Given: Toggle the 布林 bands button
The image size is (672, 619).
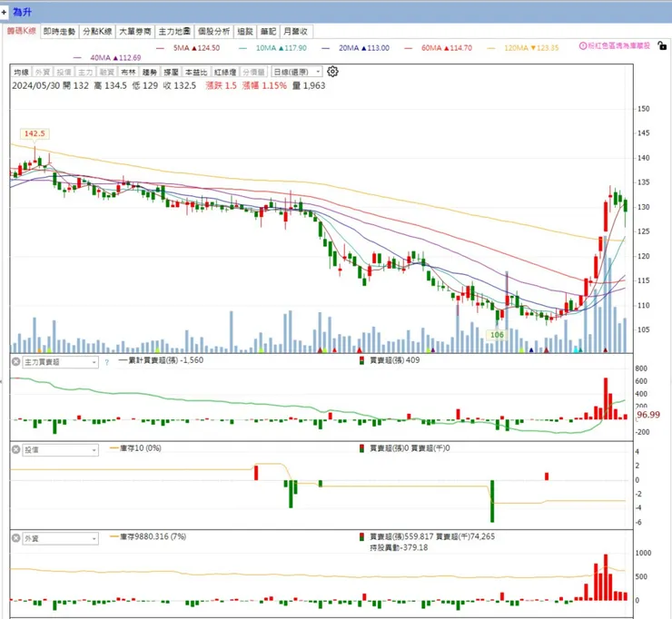Looking at the screenshot, I should pos(128,72).
